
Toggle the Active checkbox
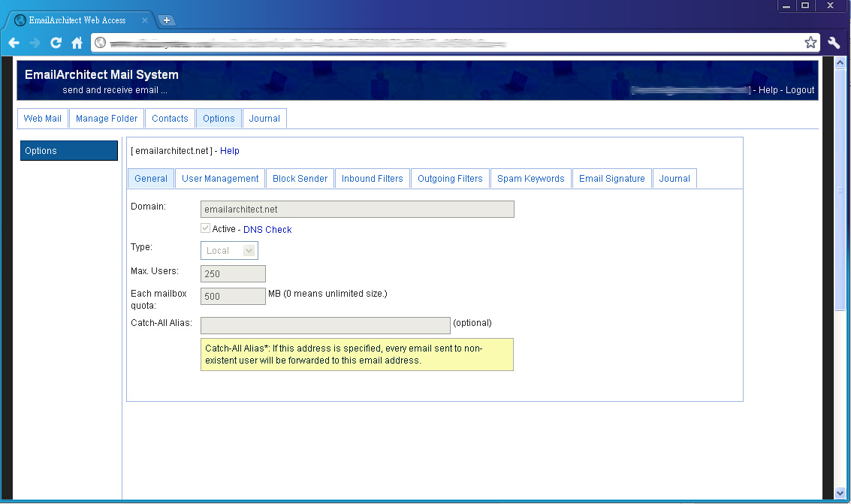pyautogui.click(x=205, y=228)
